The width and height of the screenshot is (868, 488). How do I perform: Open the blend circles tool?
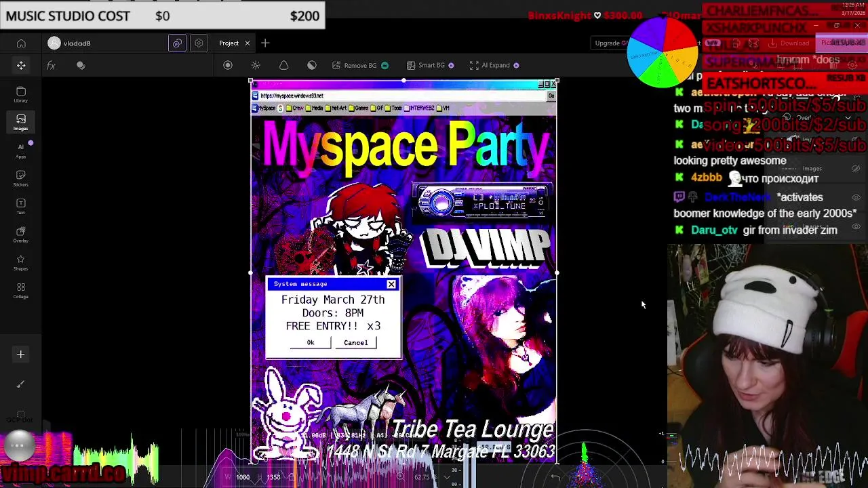[x=81, y=65]
